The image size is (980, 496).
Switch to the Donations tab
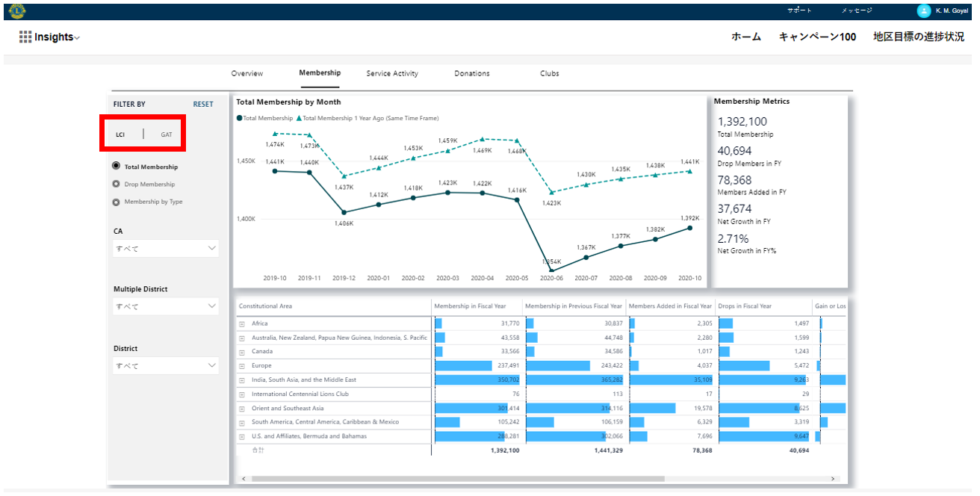[472, 73]
